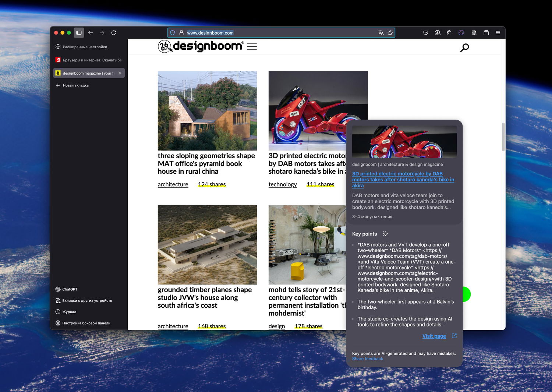Click the 111 shares link

pyautogui.click(x=321, y=184)
